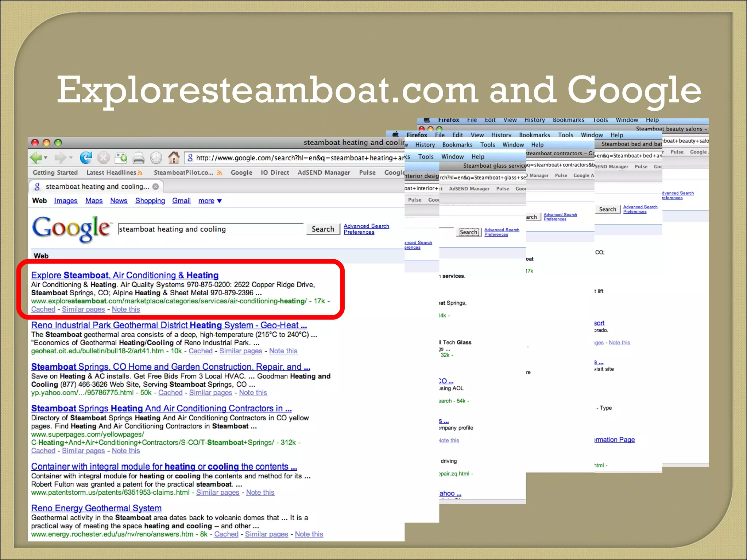747x560 pixels.
Task: Open IO Direct bookmark in front window
Action: tap(275, 172)
